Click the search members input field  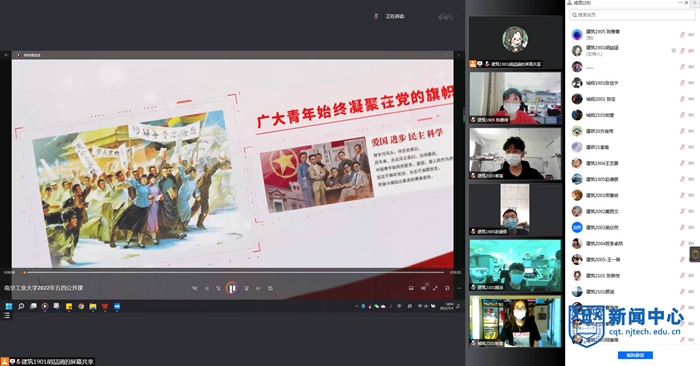point(632,15)
